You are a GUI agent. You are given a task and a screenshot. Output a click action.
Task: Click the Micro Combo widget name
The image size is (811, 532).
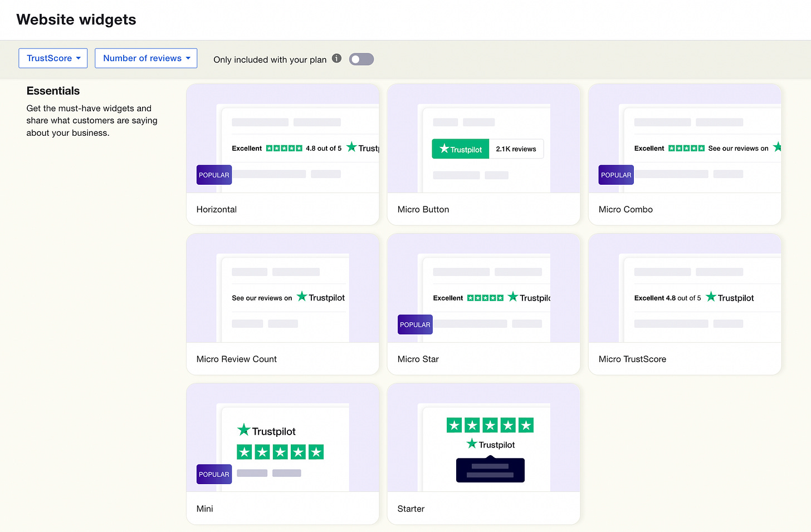626,209
